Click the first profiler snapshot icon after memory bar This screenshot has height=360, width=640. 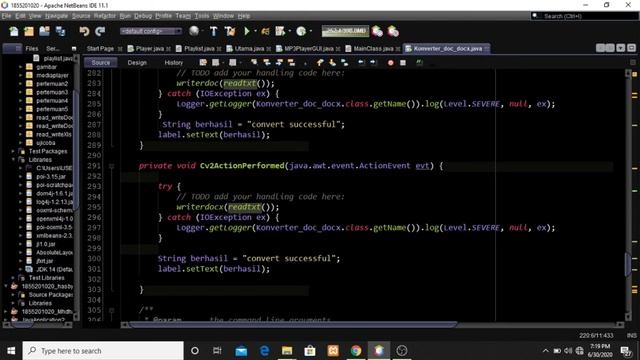[378, 31]
